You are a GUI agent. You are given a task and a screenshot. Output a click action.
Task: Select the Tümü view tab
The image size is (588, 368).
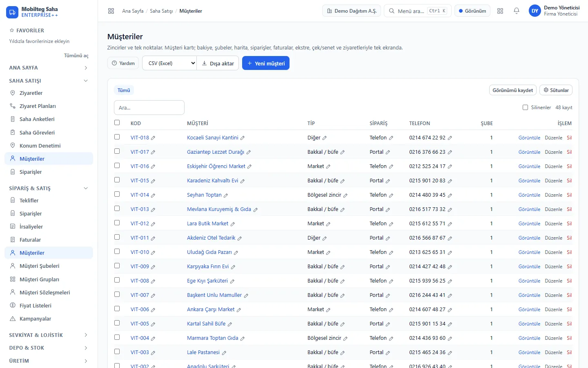[x=124, y=90]
